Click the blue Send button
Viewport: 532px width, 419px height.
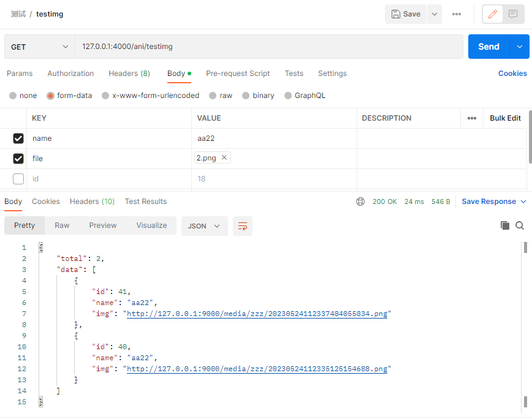tap(488, 47)
